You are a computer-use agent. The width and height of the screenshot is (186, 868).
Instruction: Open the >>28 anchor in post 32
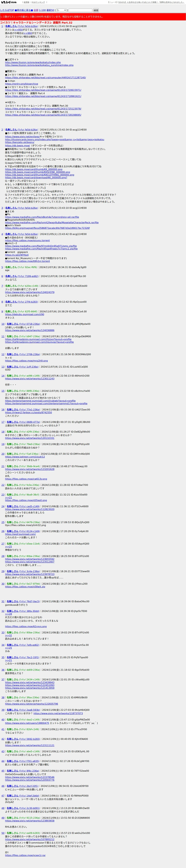click(8, 614)
